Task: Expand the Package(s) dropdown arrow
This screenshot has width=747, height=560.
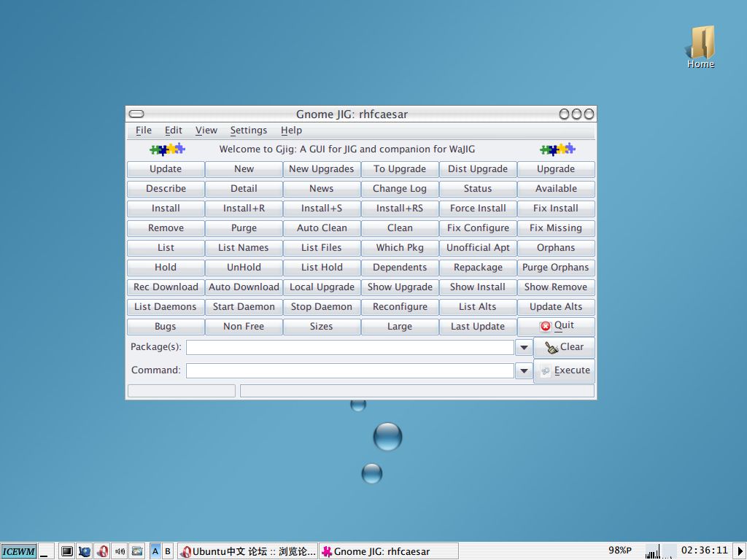Action: pos(524,347)
